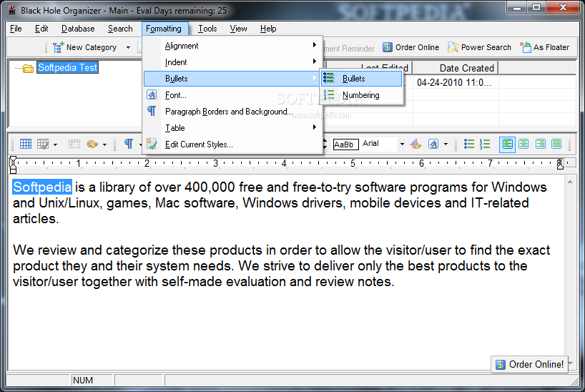Select Numbering in the submenu

tap(362, 95)
